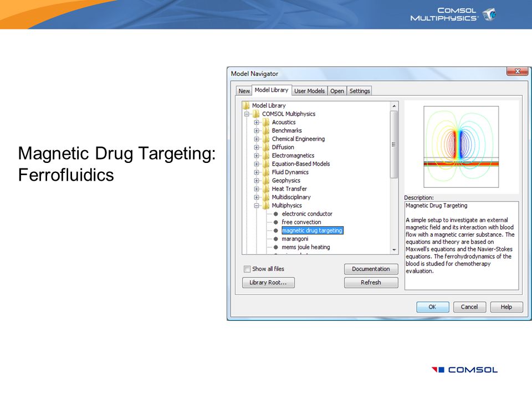Viewport: 532px width, 399px height.
Task: Select the Electromagnetics label in tree
Action: click(293, 156)
